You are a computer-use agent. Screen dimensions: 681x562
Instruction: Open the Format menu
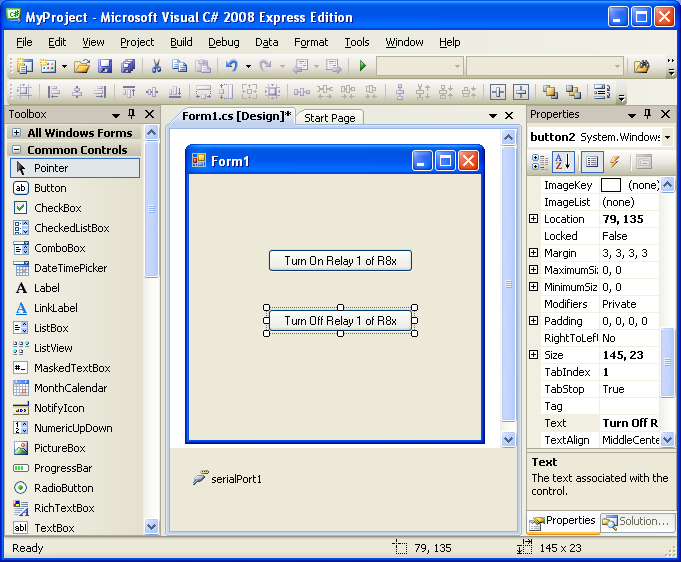(311, 42)
